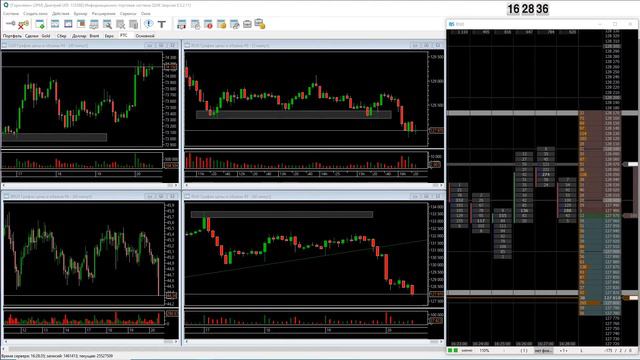Click the connect key icon in toolbar

(11, 24)
